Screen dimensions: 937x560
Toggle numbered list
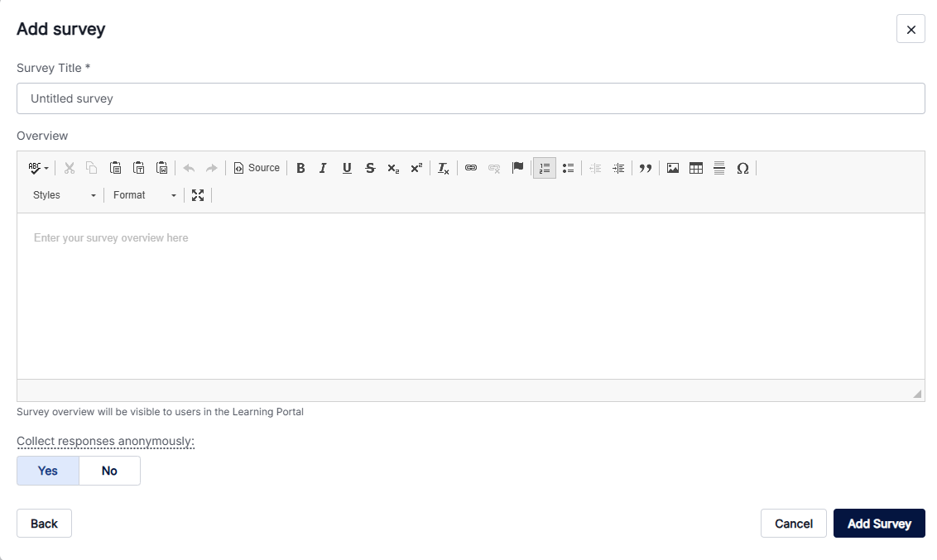tap(545, 169)
